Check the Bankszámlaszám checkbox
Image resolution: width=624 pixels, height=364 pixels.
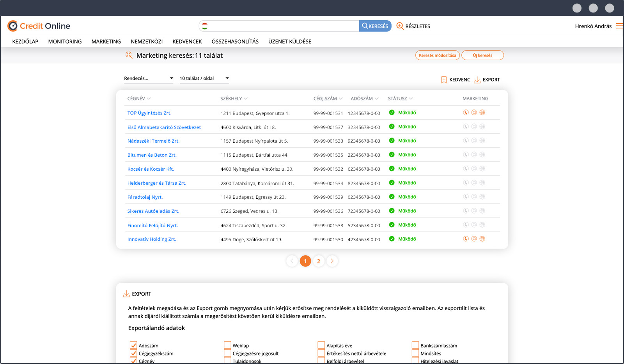415,345
